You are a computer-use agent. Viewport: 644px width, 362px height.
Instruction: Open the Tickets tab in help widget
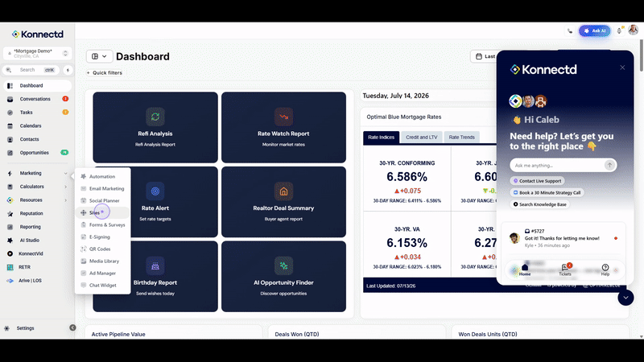565,269
